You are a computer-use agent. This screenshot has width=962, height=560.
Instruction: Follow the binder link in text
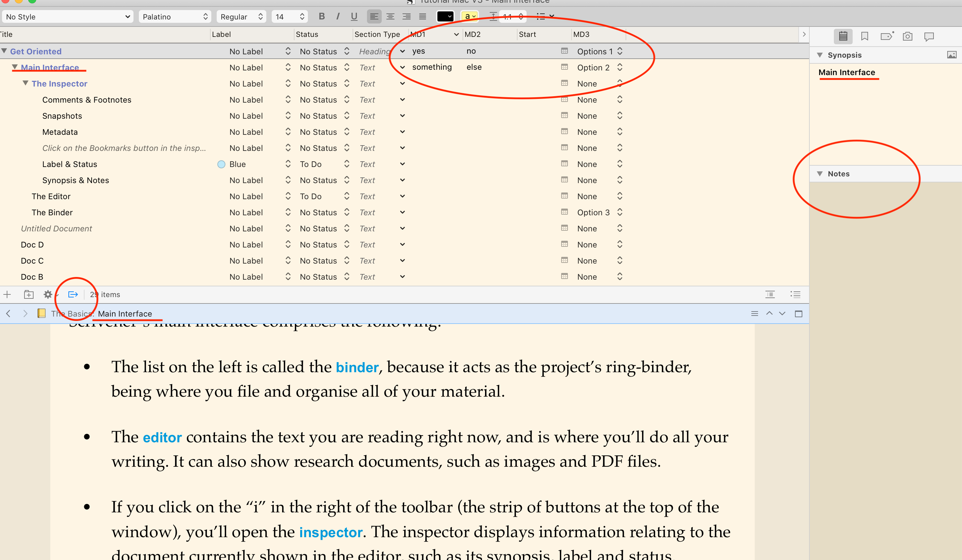[357, 367]
